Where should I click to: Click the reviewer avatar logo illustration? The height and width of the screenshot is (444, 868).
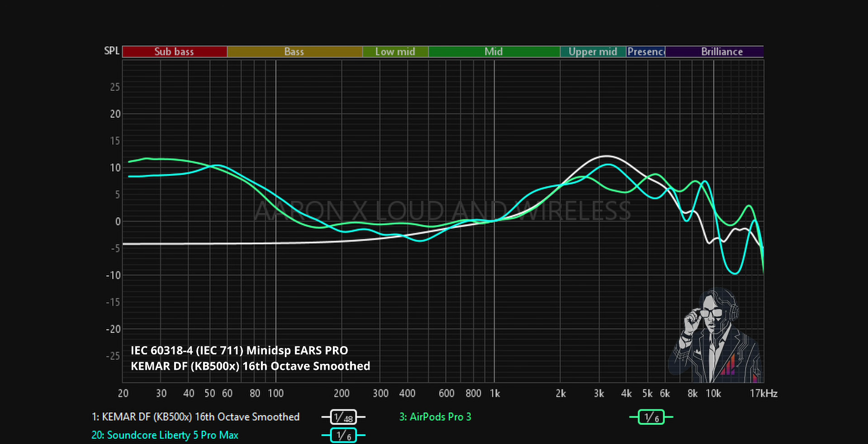click(716, 335)
